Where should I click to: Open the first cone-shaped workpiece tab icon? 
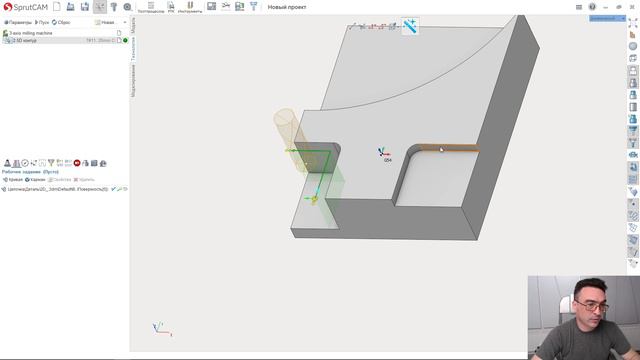[x=7, y=163]
